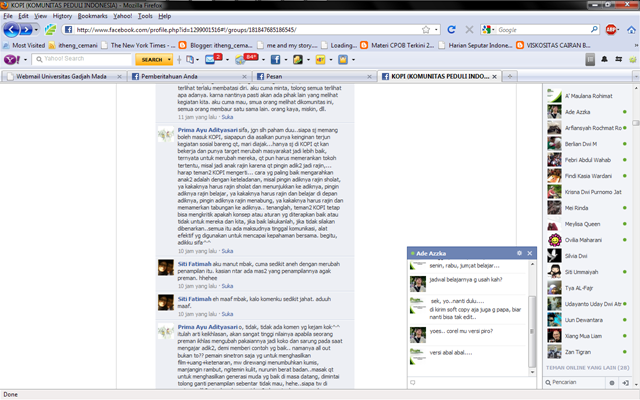Click inside the Yahoo! Search field

tap(83, 59)
